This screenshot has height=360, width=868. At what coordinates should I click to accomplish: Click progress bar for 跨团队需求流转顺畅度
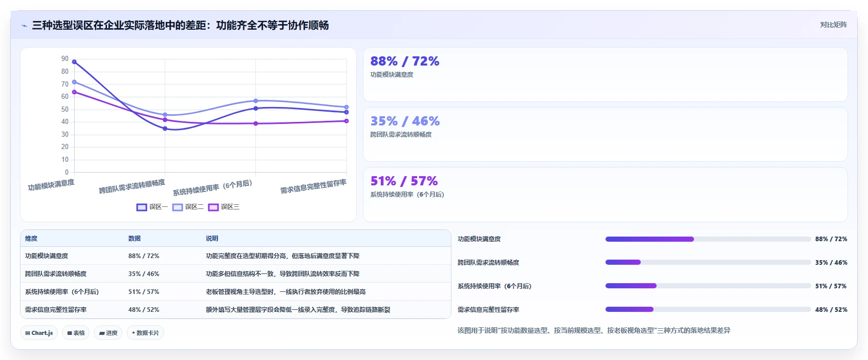click(x=708, y=263)
